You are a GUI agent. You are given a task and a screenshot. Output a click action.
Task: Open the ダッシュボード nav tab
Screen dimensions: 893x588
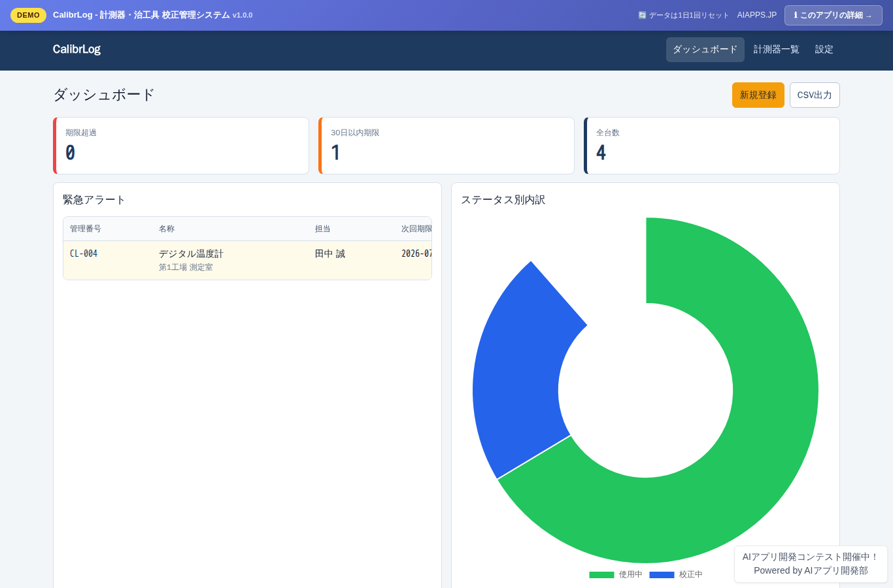click(x=705, y=50)
